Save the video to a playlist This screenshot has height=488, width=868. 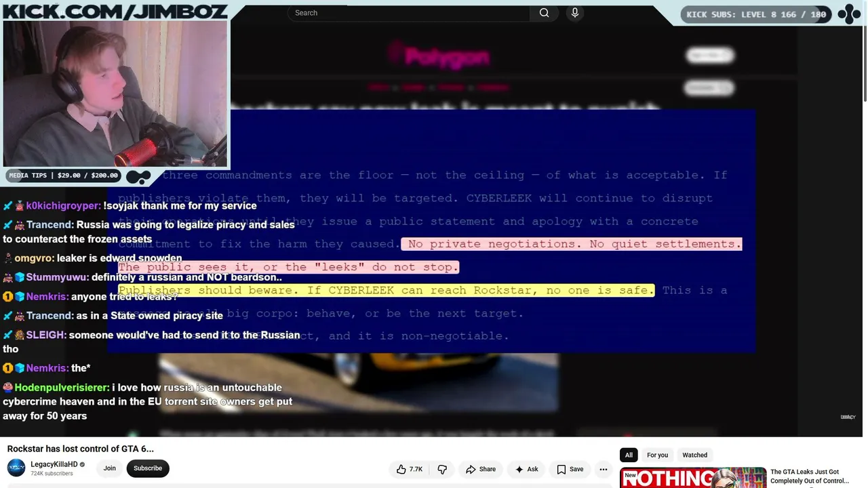570,469
